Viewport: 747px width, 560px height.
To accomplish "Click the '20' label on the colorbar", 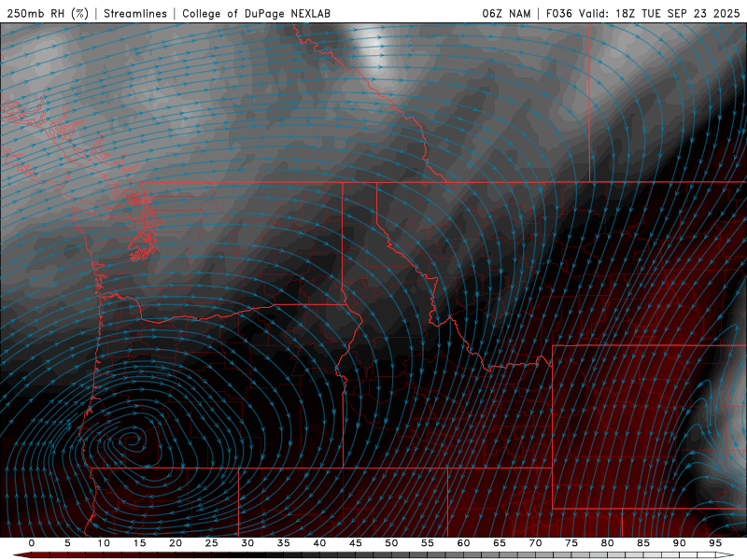I will tap(176, 543).
